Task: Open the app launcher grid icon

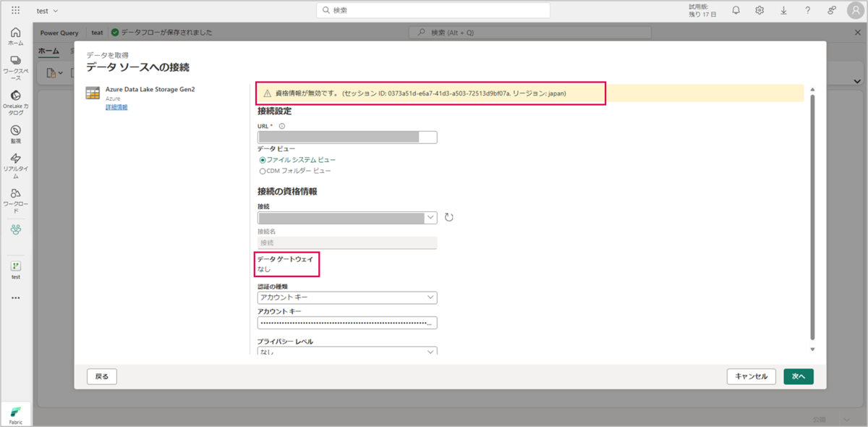Action: 15,10
